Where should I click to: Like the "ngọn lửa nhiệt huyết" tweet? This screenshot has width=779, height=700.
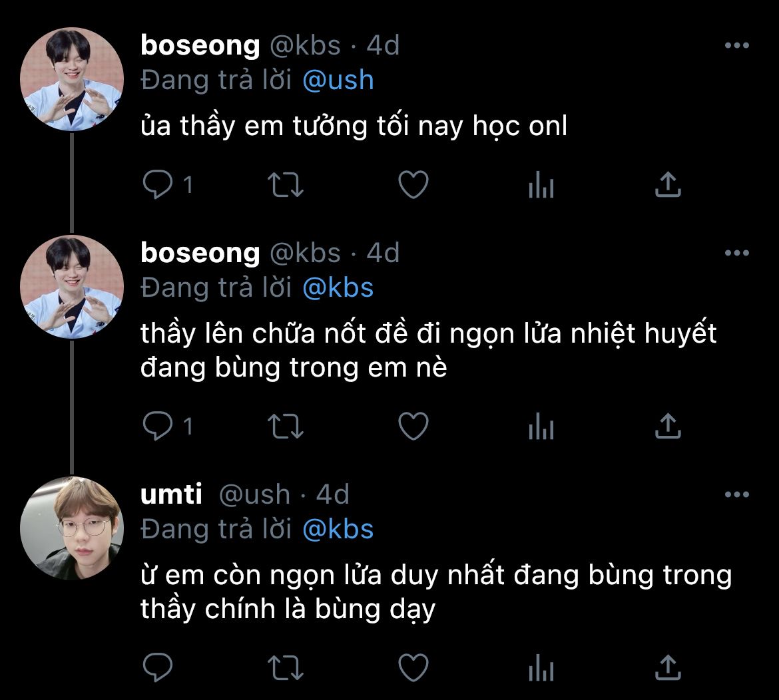click(413, 426)
